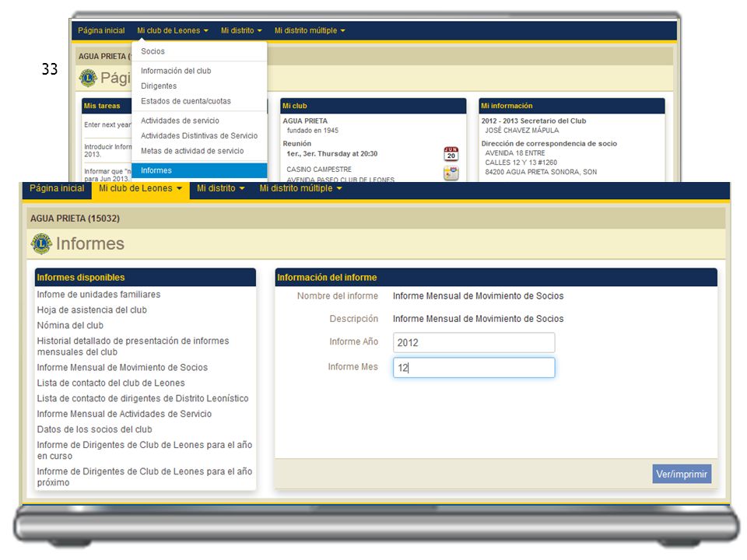
Task: Click the Mi información panel header
Action: (572, 106)
